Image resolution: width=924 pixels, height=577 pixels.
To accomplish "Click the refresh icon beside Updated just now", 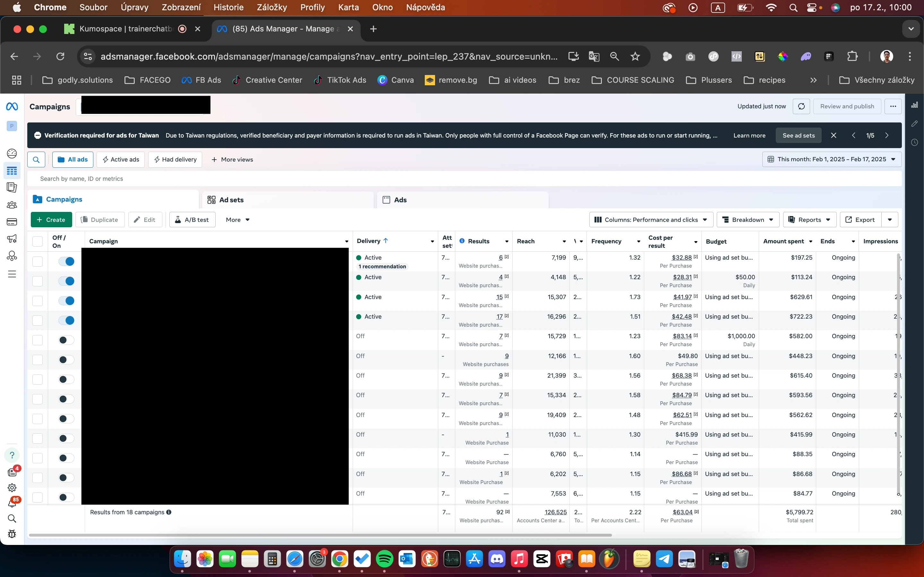I will pyautogui.click(x=801, y=106).
